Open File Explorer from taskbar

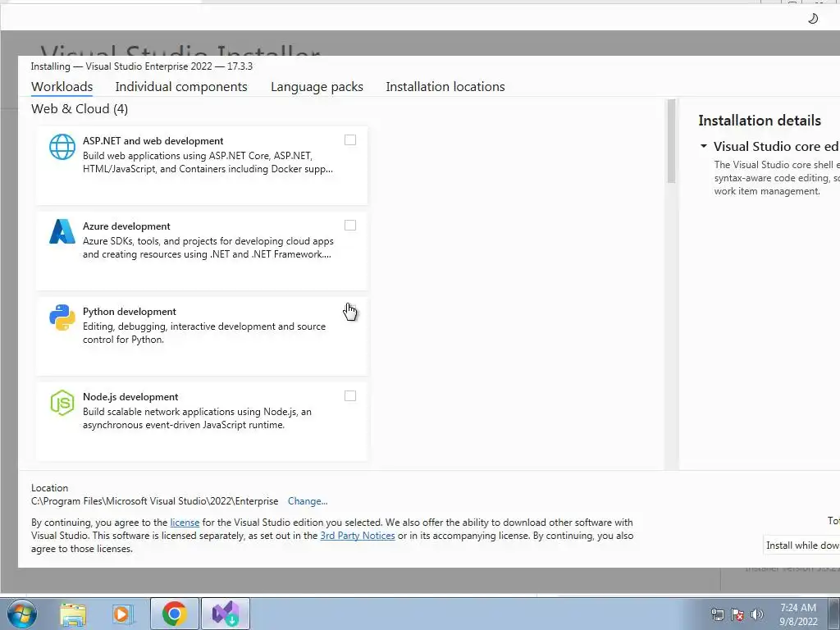73,614
